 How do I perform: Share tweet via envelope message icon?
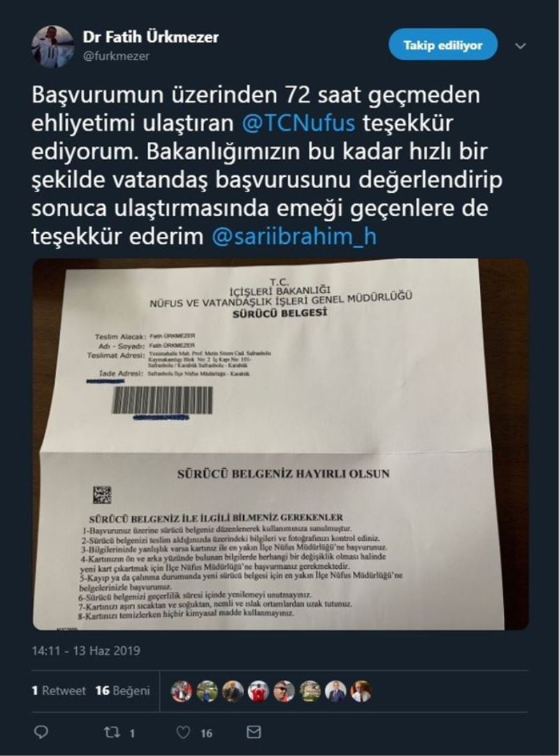(x=254, y=733)
